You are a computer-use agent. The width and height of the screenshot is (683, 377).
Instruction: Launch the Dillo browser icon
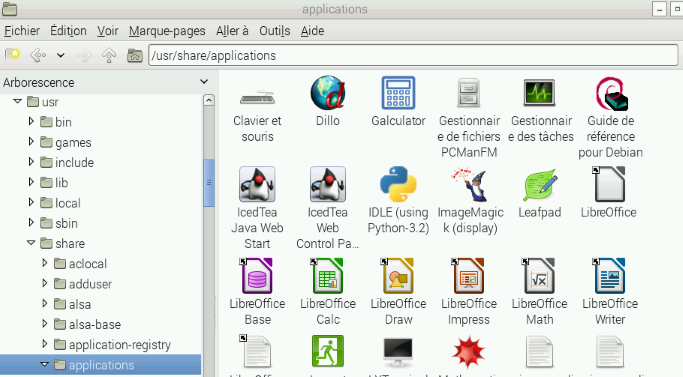[328, 92]
